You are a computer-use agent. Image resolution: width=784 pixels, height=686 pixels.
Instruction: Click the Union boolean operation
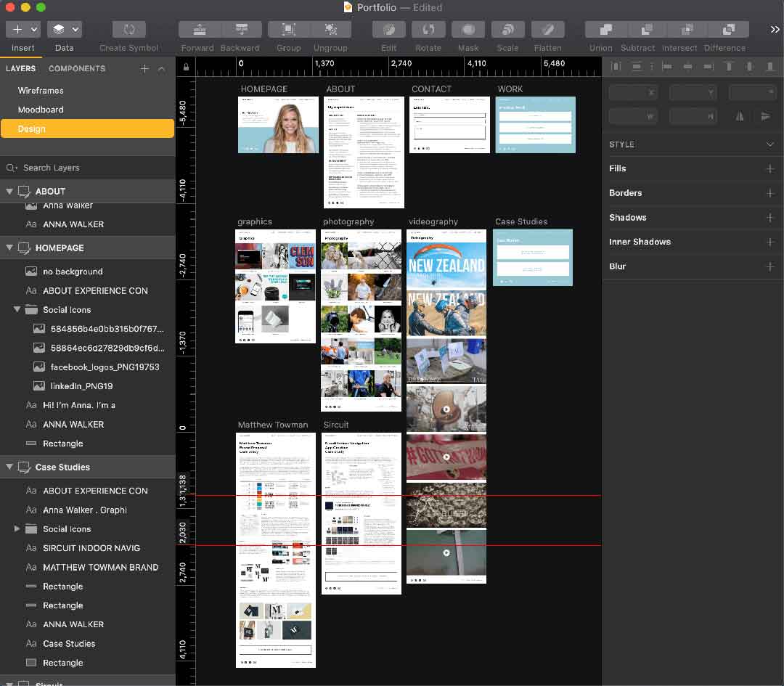coord(601,29)
